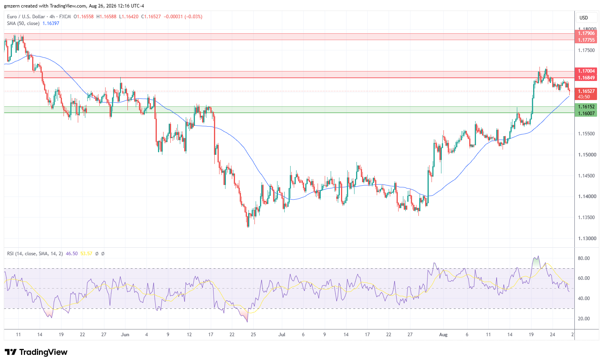Click the TradingView logo at bottom left
This screenshot has height=364, width=603.
36,352
